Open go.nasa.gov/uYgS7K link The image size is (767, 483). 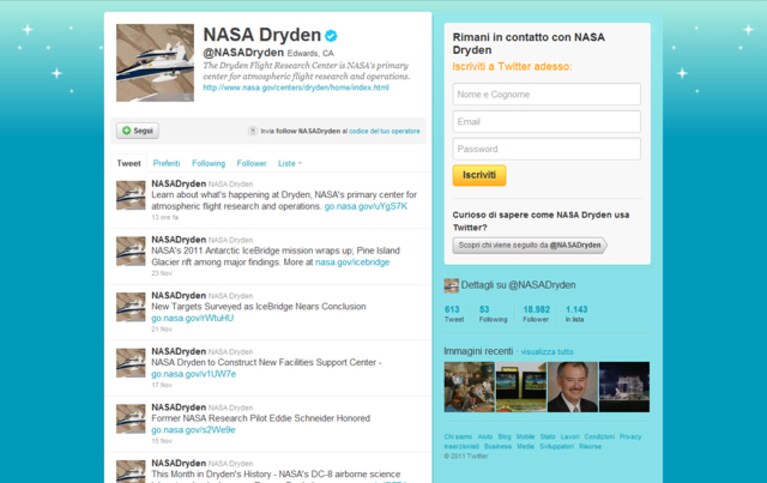coord(365,207)
